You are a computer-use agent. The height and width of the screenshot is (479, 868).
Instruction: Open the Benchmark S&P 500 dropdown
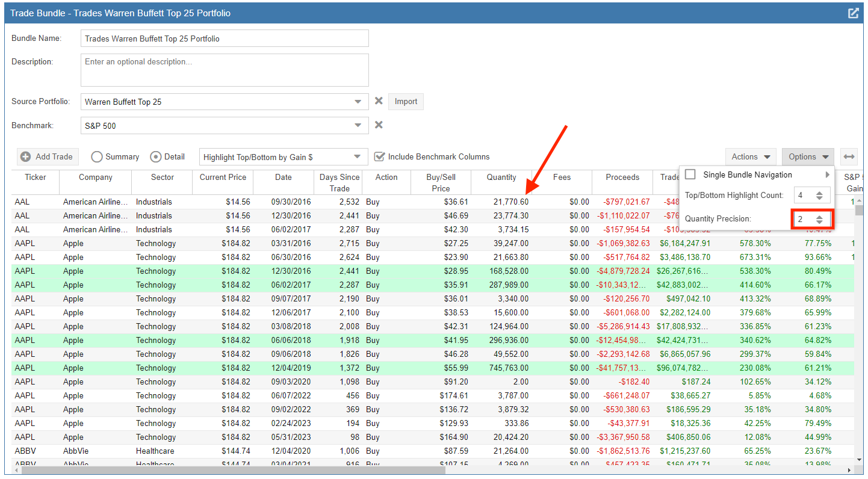pyautogui.click(x=358, y=126)
